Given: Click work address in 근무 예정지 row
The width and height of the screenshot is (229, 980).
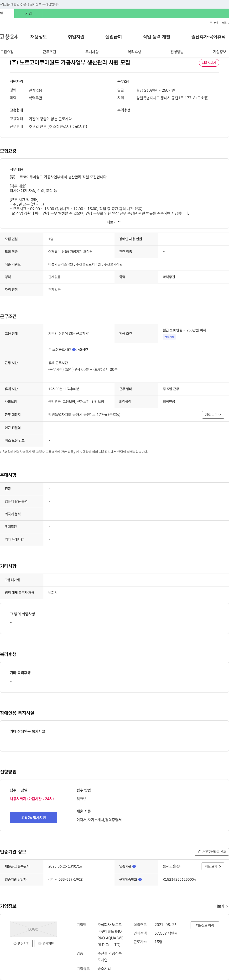Looking at the screenshot, I should click(x=84, y=415).
